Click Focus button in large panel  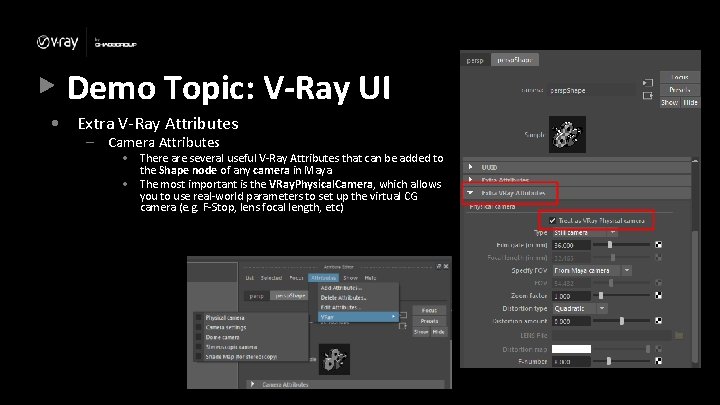[680, 77]
